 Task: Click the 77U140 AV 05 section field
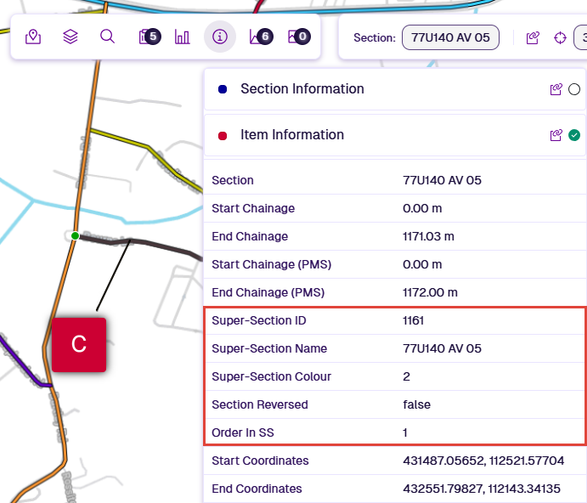click(450, 37)
